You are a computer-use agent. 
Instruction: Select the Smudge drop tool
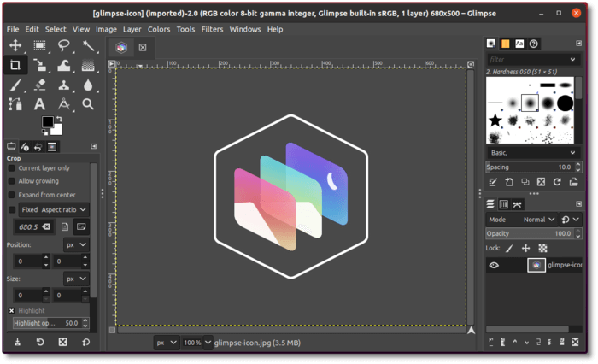coord(88,85)
